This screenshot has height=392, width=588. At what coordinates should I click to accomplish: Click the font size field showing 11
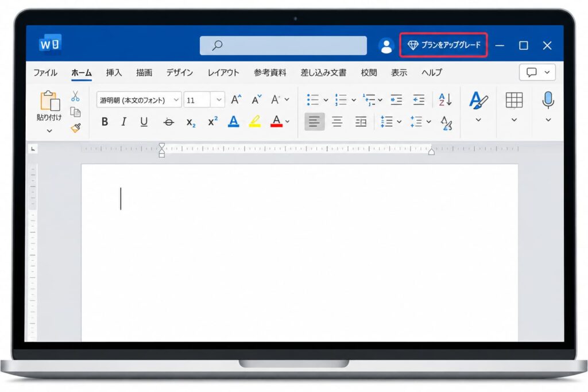pyautogui.click(x=198, y=100)
